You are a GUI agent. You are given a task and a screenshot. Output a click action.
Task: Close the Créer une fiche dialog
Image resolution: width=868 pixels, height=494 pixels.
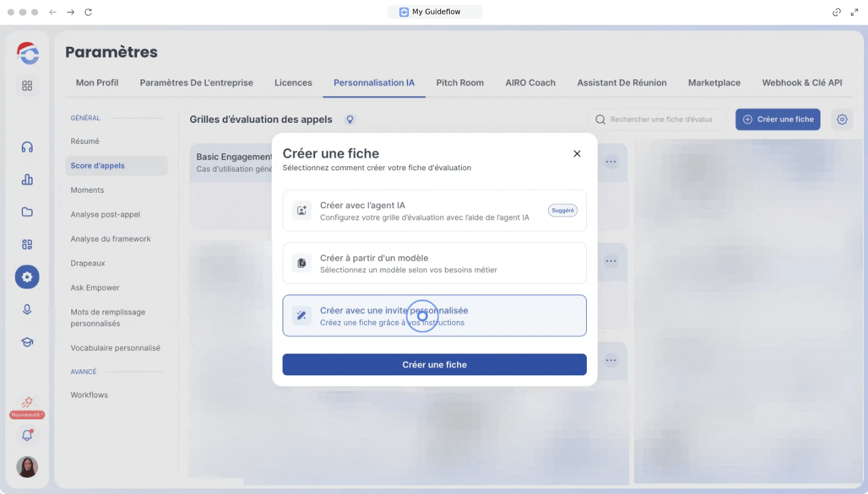(577, 154)
